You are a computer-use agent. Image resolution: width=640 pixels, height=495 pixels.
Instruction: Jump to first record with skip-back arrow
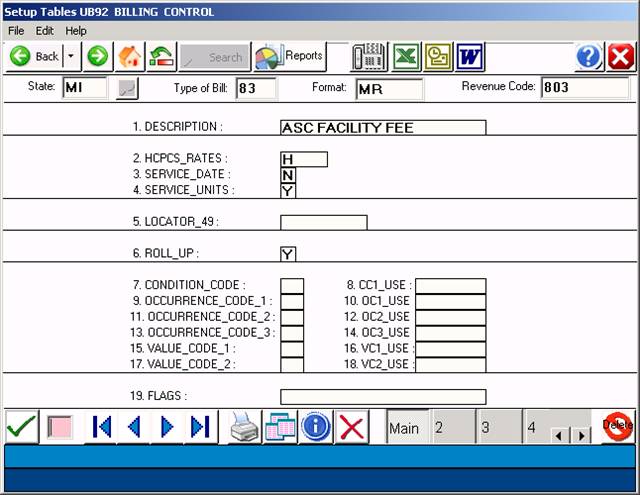click(101, 427)
